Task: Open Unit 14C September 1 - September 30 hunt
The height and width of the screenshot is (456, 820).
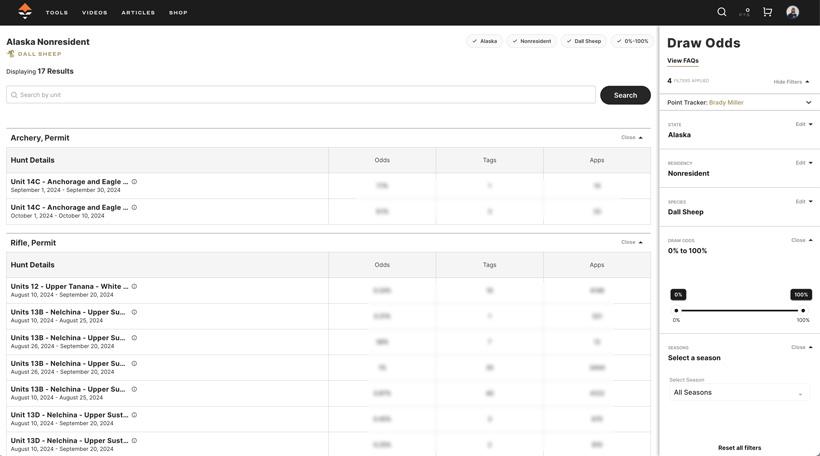Action: tap(69, 181)
